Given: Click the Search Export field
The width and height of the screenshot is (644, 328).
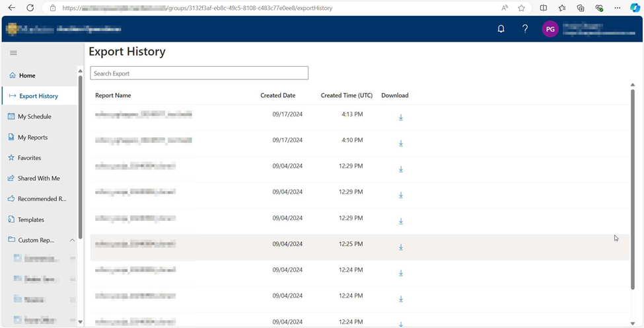Looking at the screenshot, I should (199, 73).
